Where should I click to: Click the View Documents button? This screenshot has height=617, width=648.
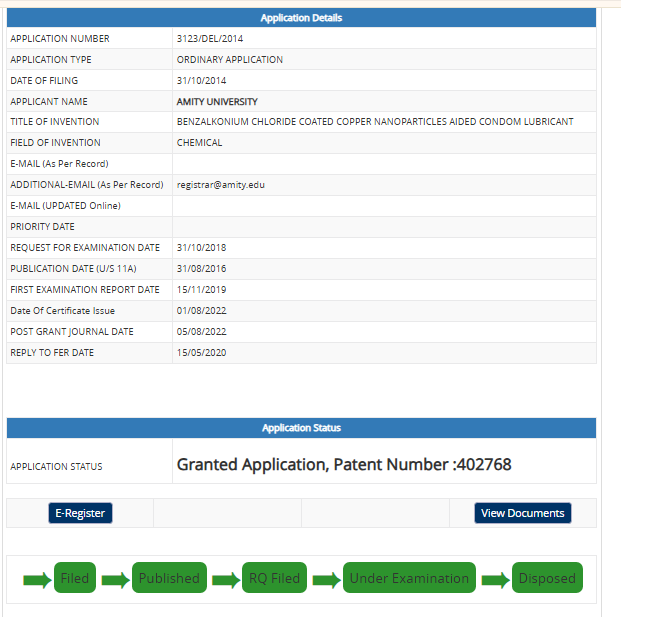(522, 513)
